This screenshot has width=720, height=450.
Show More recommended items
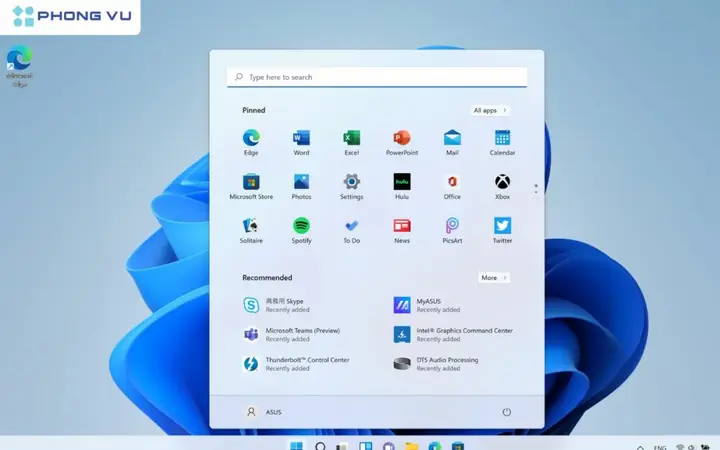point(494,277)
